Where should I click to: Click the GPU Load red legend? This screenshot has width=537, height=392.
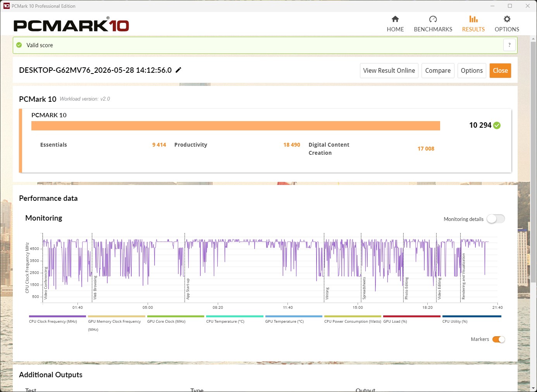pos(412,319)
